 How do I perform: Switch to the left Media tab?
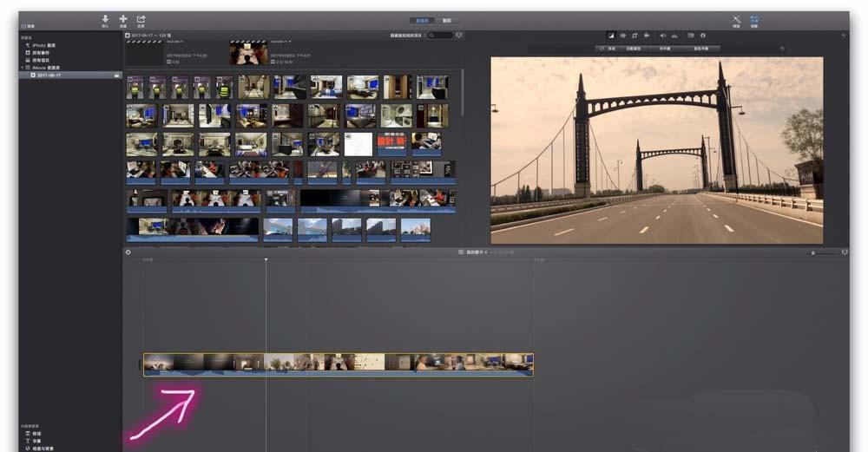(x=423, y=20)
